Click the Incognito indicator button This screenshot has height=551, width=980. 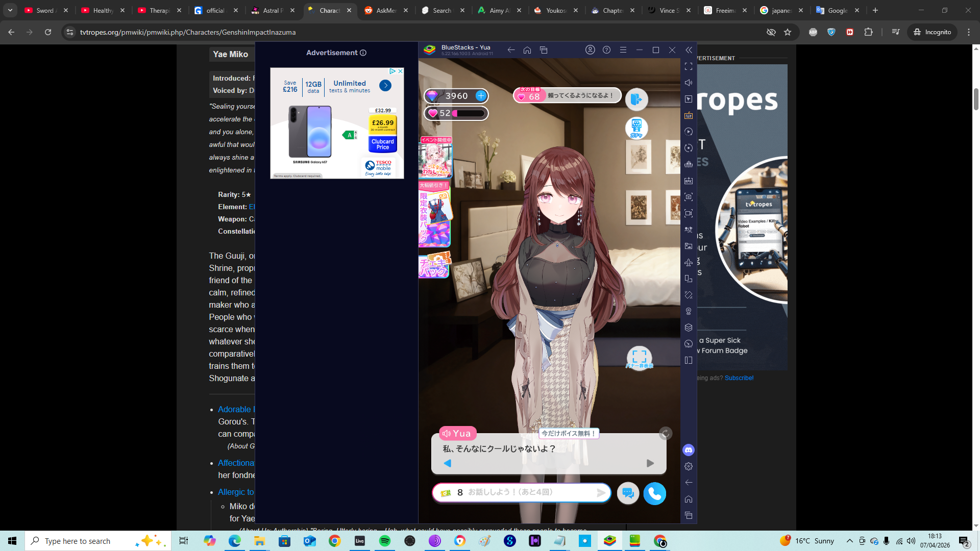pos(933,32)
